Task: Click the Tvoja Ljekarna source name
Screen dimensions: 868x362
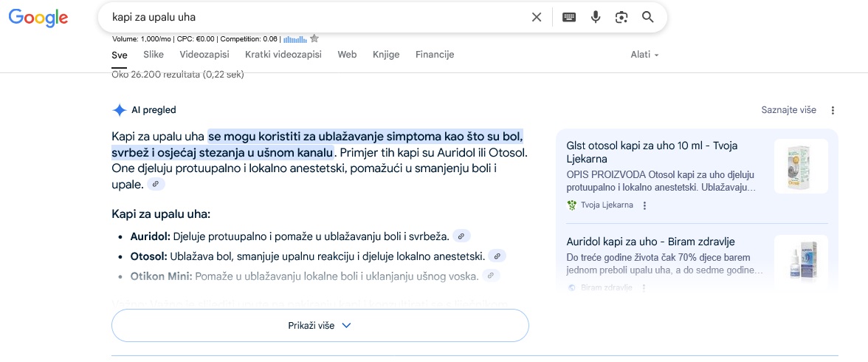Action: click(607, 205)
